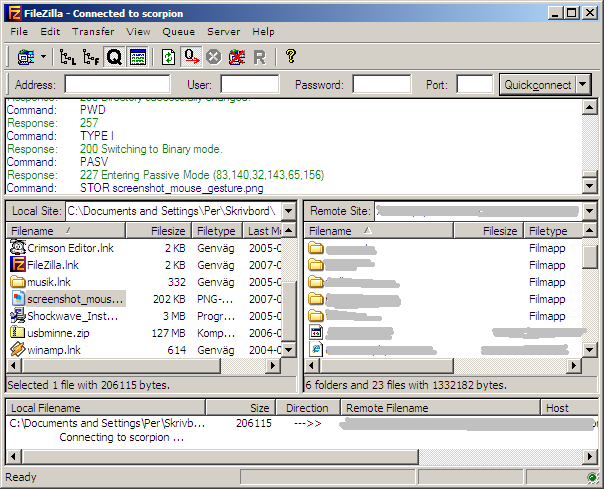
Task: Click Remote Filename queue column header
Action: (441, 408)
